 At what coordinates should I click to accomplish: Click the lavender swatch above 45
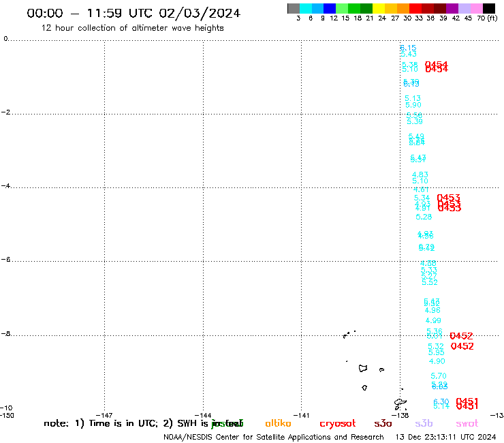click(464, 8)
